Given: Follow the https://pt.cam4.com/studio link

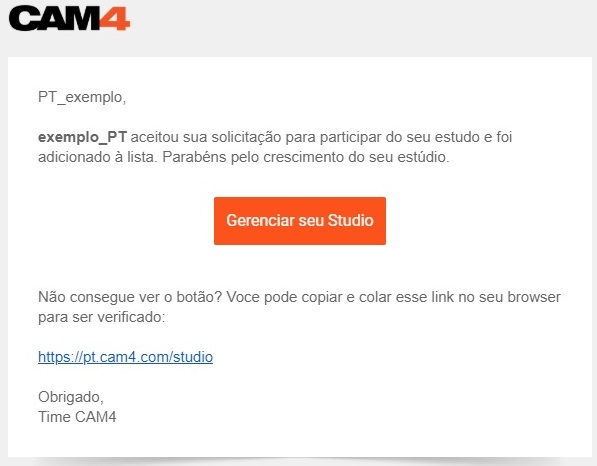Looking at the screenshot, I should pyautogui.click(x=125, y=357).
